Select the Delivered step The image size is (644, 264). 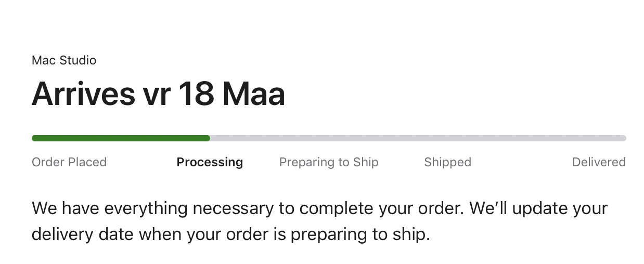599,162
